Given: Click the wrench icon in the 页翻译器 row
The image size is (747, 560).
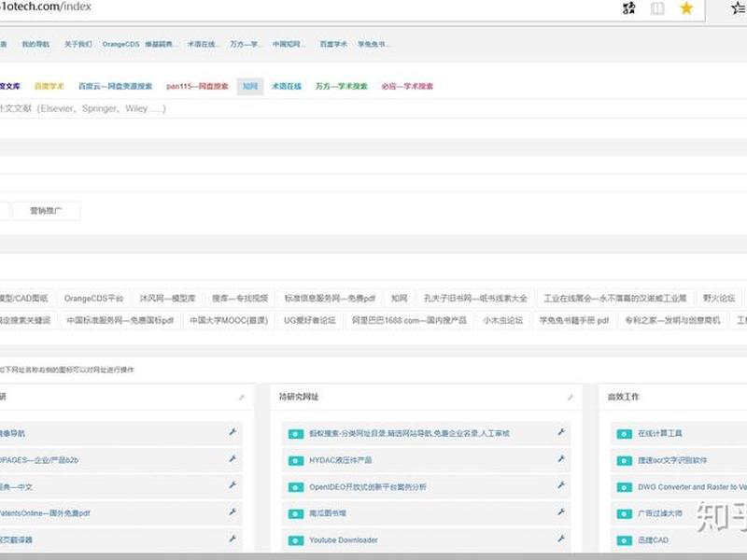Looking at the screenshot, I should (233, 539).
